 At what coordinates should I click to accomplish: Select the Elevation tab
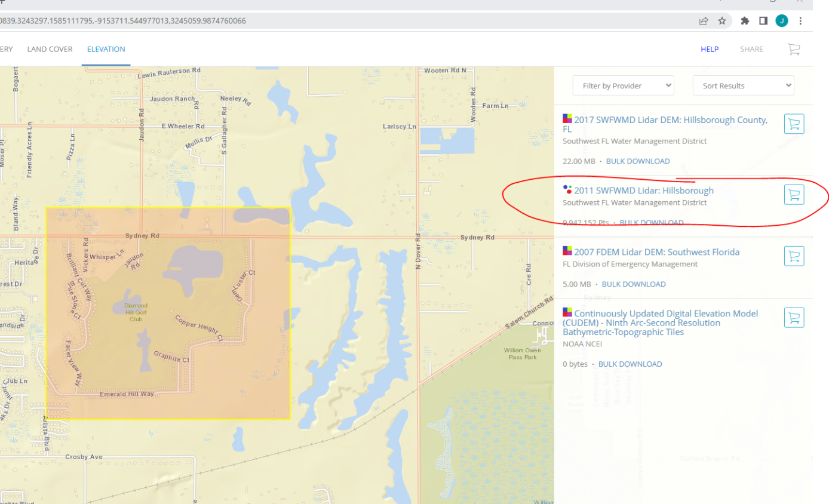pyautogui.click(x=106, y=49)
